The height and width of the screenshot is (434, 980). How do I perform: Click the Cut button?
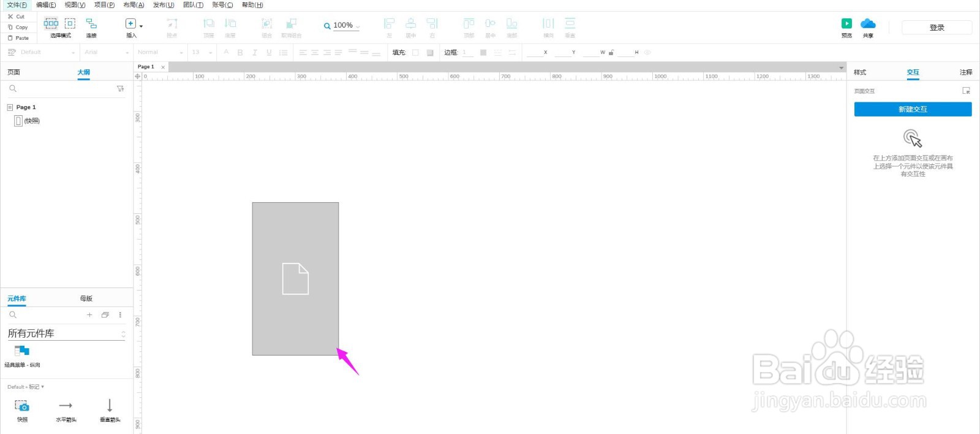click(x=16, y=17)
